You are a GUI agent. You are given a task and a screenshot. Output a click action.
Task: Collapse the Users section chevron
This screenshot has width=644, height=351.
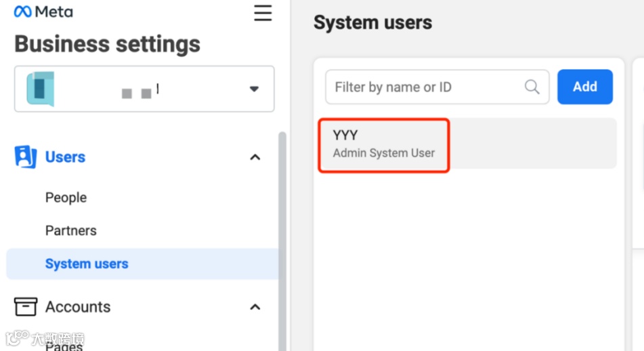[255, 157]
